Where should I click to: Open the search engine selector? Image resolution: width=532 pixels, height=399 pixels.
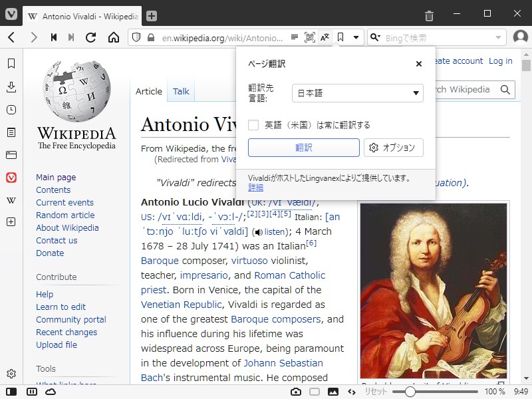click(x=376, y=37)
